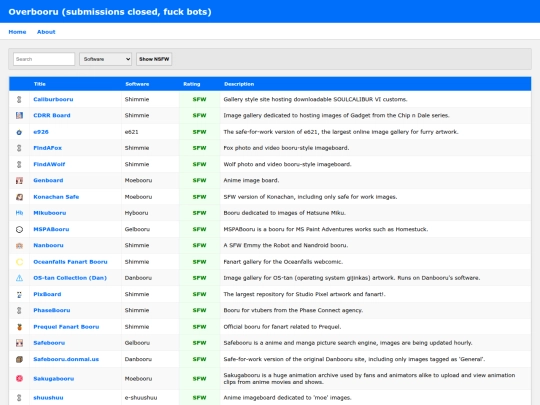Screen dimensions: 540x405
Task: Click 'Fox photo and video booru-style imageboard.'
Action: click(286, 148)
